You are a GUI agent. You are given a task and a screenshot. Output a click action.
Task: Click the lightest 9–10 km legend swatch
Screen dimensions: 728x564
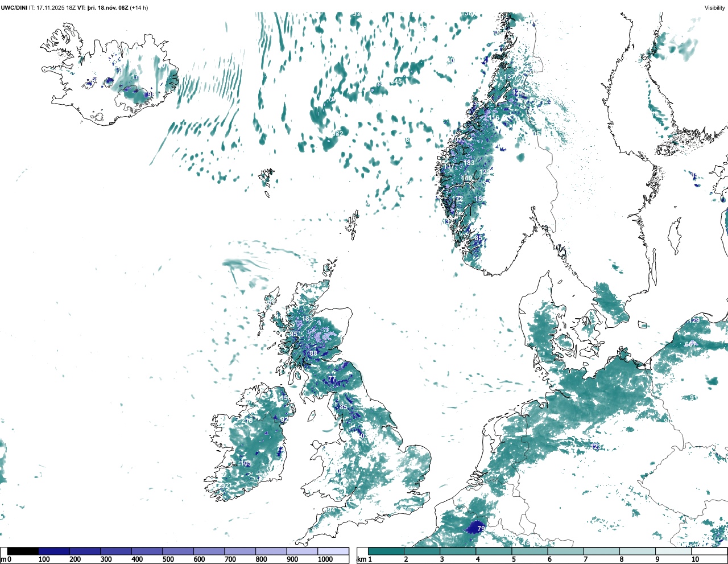pos(674,551)
